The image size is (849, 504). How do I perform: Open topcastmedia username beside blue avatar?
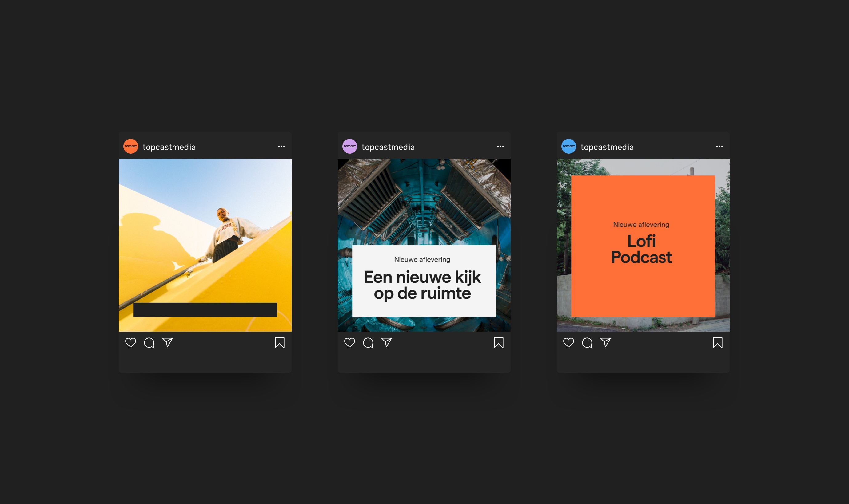607,147
